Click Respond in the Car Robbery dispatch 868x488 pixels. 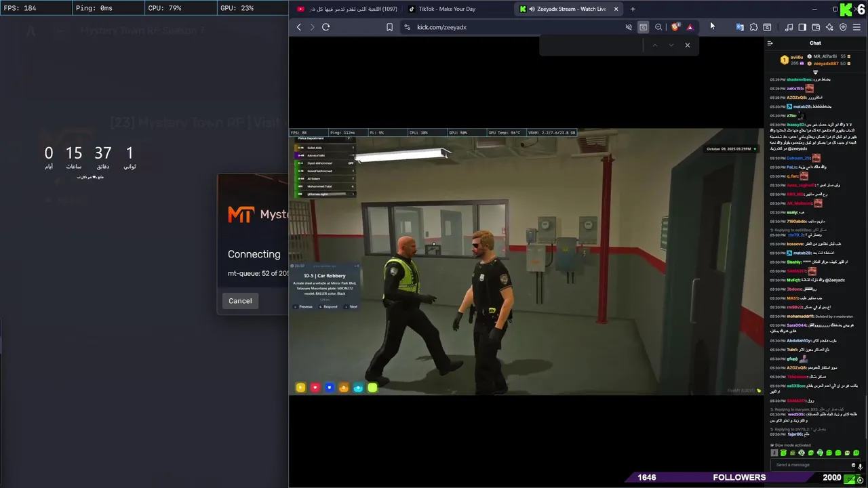click(329, 307)
